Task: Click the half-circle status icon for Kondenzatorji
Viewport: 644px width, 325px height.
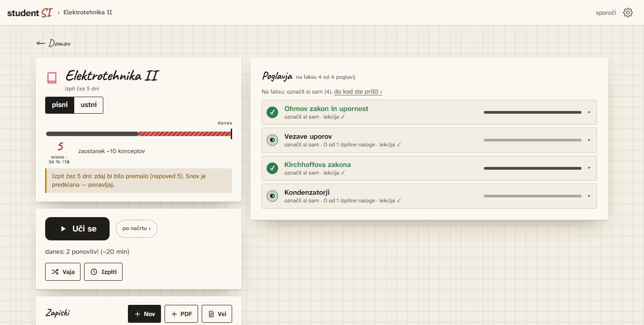Action: 272,196
